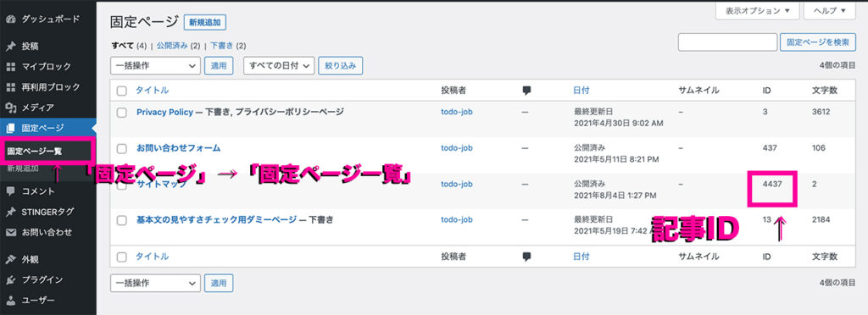Click date 2021年4月30日 9:02 AM
This screenshot has height=315, width=868.
[618, 124]
